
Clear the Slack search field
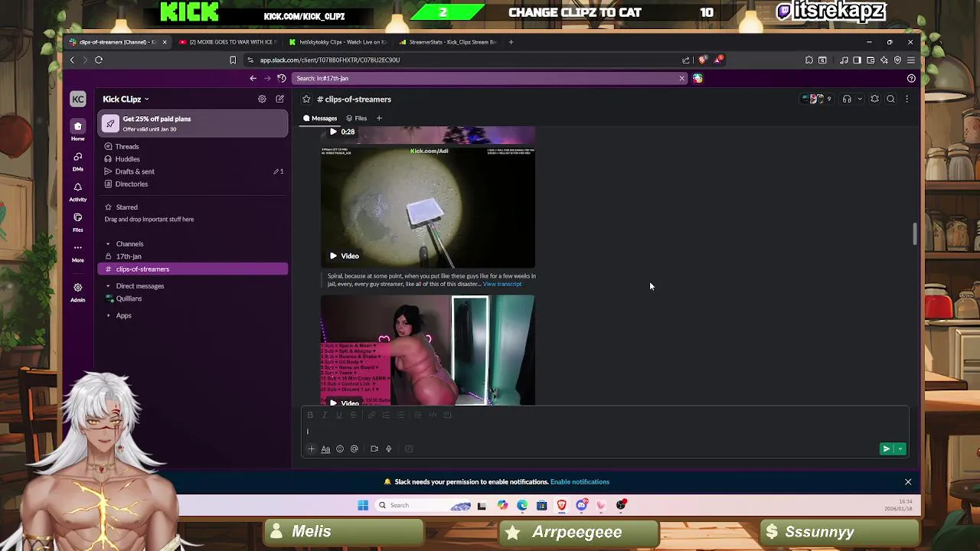681,78
